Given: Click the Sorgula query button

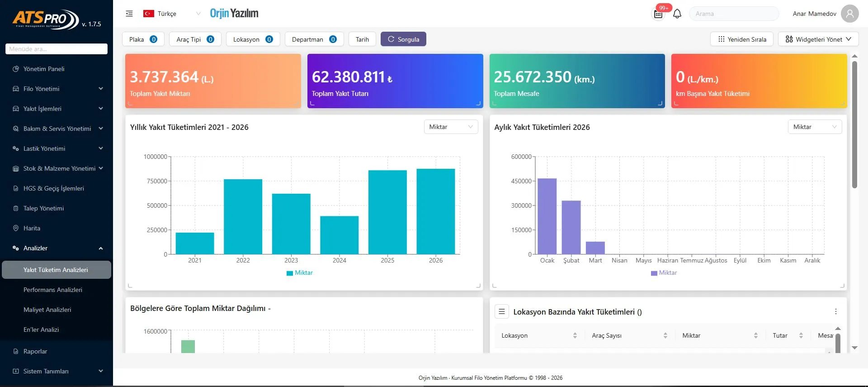Looking at the screenshot, I should [403, 39].
